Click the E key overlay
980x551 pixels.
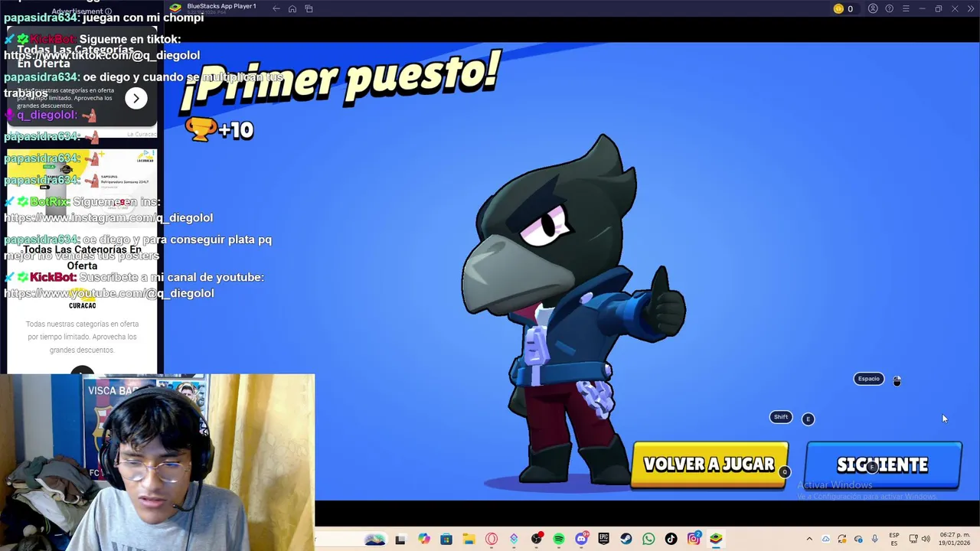click(808, 419)
